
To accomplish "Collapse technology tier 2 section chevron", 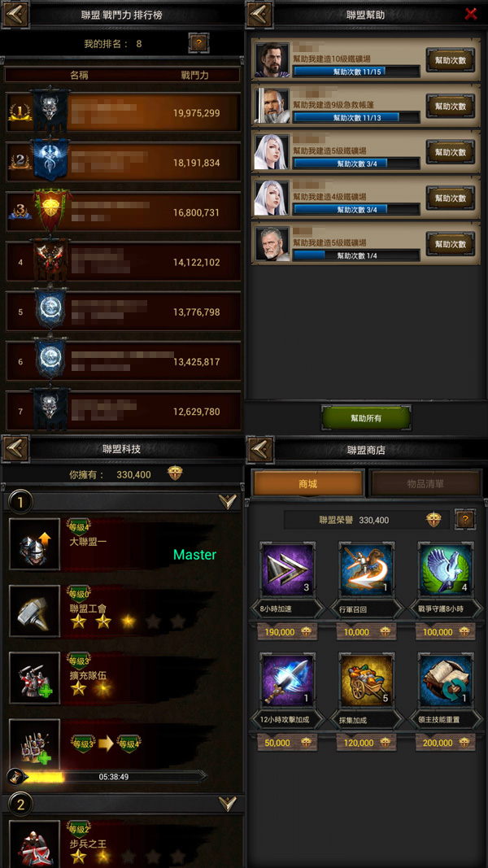I will pyautogui.click(x=228, y=804).
